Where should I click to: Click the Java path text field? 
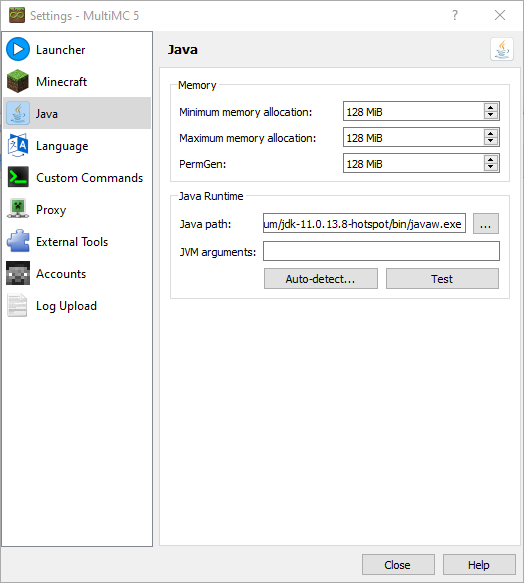pos(364,223)
